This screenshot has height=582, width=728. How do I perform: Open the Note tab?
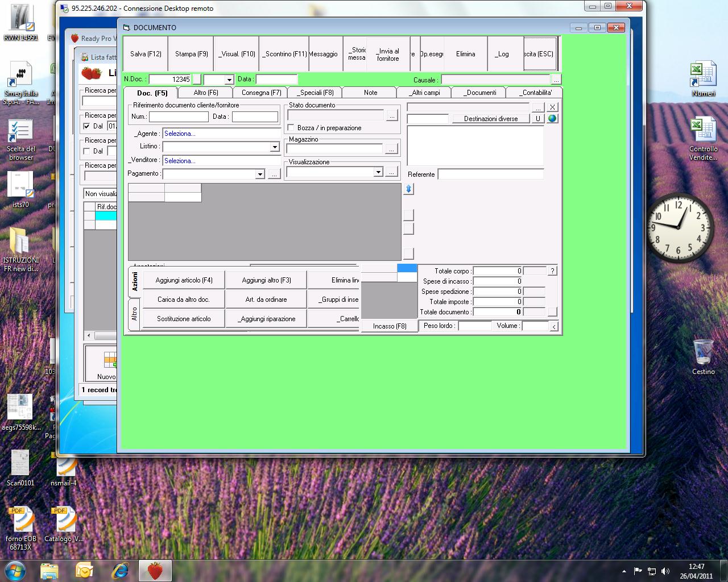click(370, 93)
